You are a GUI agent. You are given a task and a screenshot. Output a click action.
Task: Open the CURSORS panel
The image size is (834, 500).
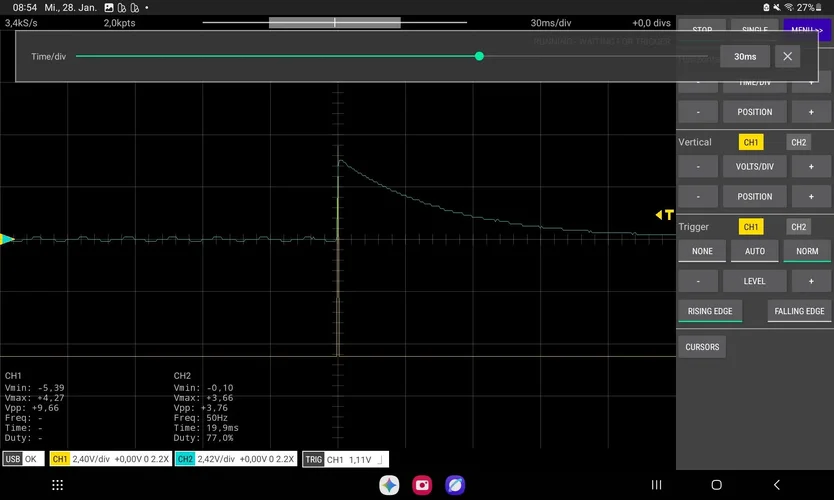[x=702, y=347]
